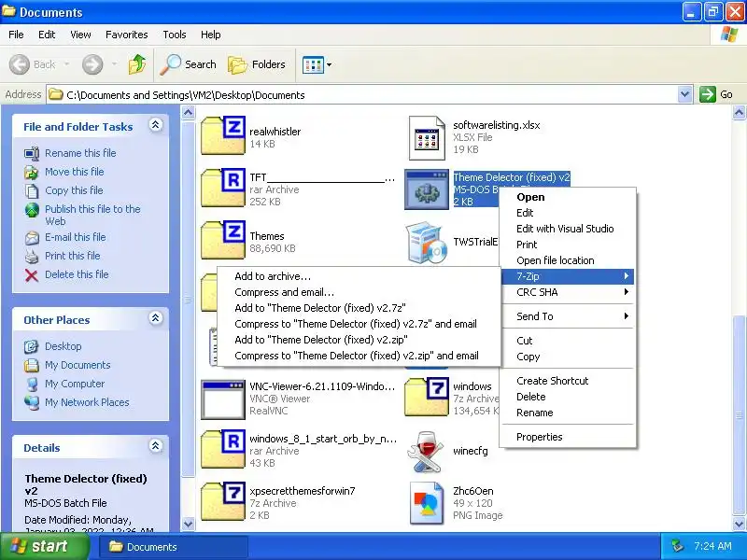Select the VNC-Viewer application icon
This screenshot has height=560, width=747.
pyautogui.click(x=223, y=399)
